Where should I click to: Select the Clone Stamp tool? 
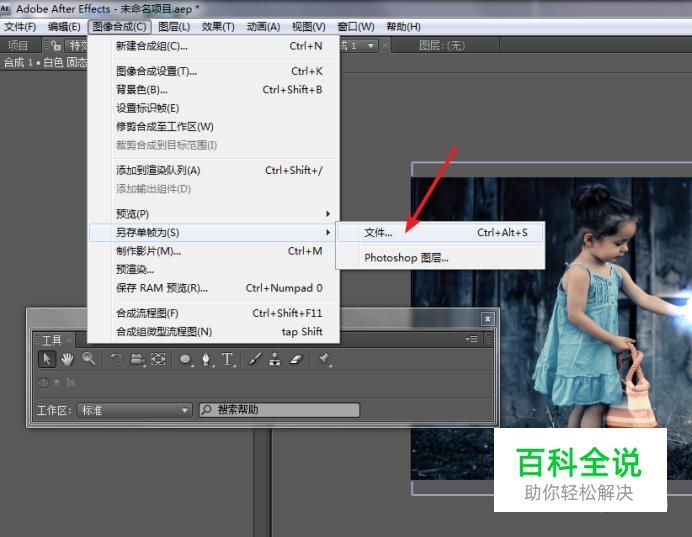coord(275,359)
